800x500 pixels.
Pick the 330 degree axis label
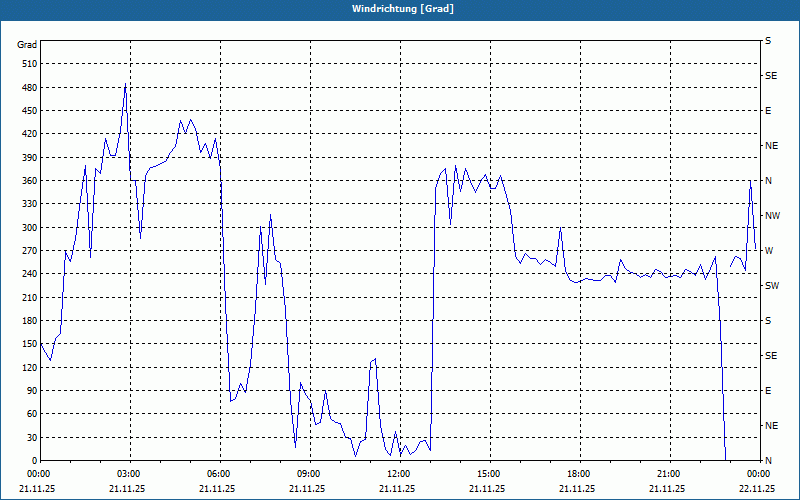point(30,204)
